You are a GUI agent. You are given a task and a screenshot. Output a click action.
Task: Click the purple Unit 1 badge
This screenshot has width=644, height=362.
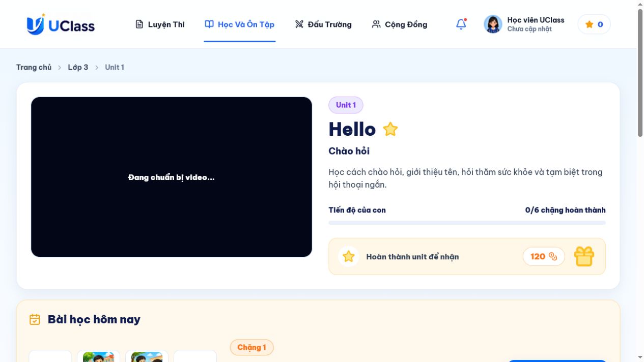(x=346, y=105)
